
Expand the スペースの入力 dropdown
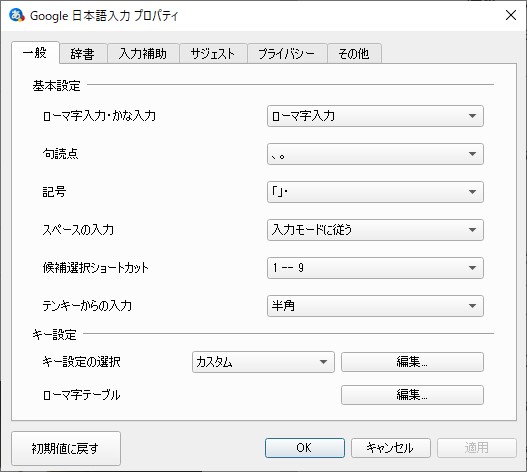pyautogui.click(x=375, y=230)
